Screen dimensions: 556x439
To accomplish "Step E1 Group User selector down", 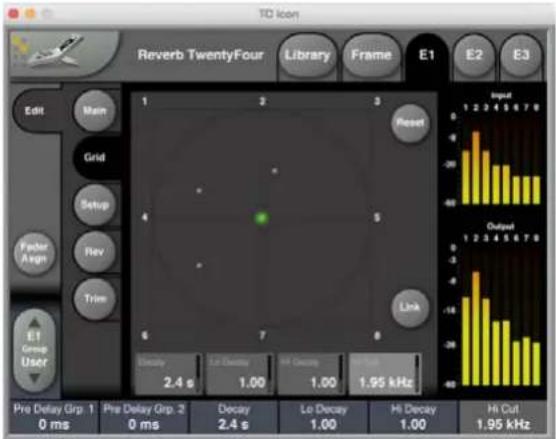I will pyautogui.click(x=34, y=379).
